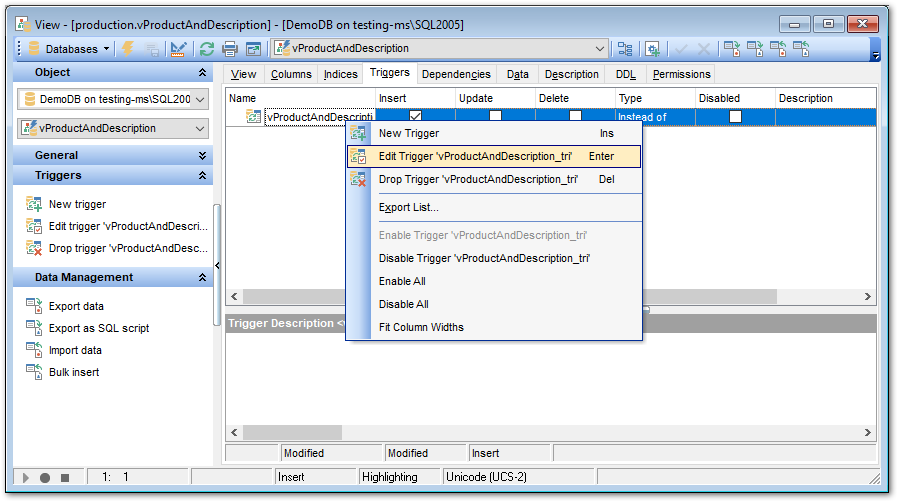Collapse the Triggers panel section

pyautogui.click(x=202, y=176)
